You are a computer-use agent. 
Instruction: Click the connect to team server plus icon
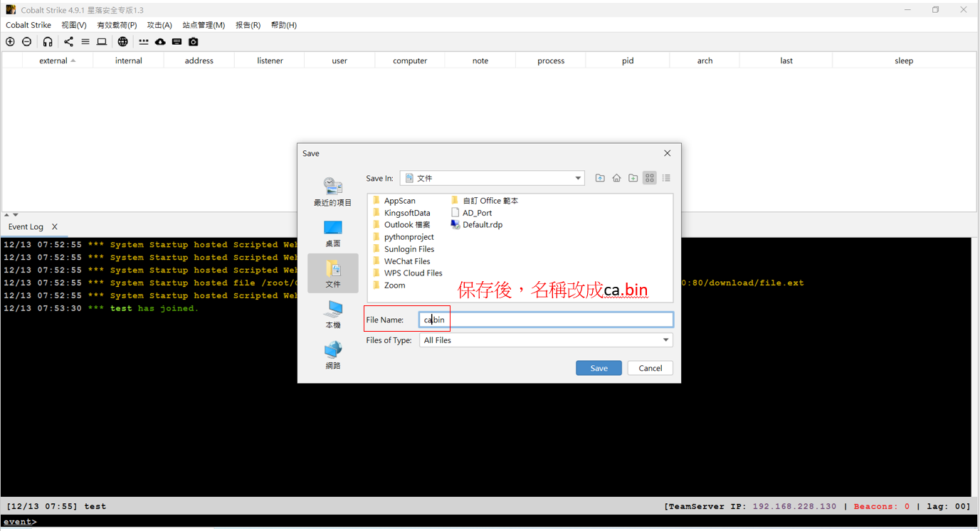[10, 42]
